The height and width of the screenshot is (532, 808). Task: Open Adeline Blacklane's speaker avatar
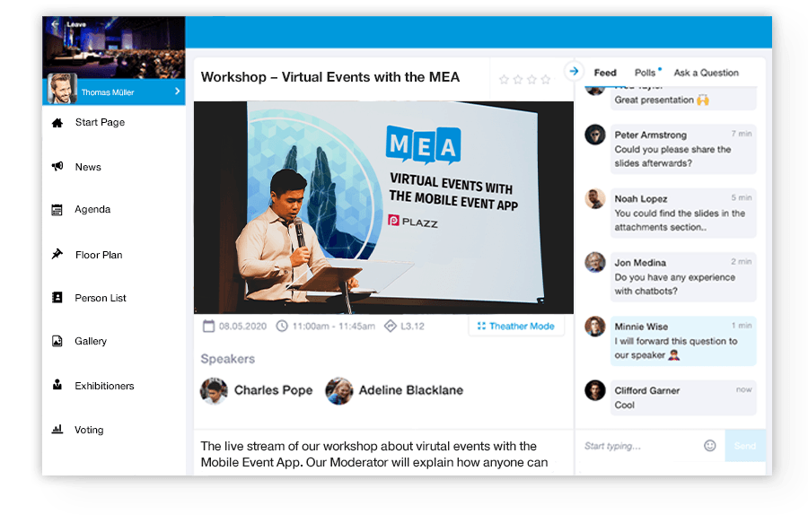pyautogui.click(x=339, y=391)
